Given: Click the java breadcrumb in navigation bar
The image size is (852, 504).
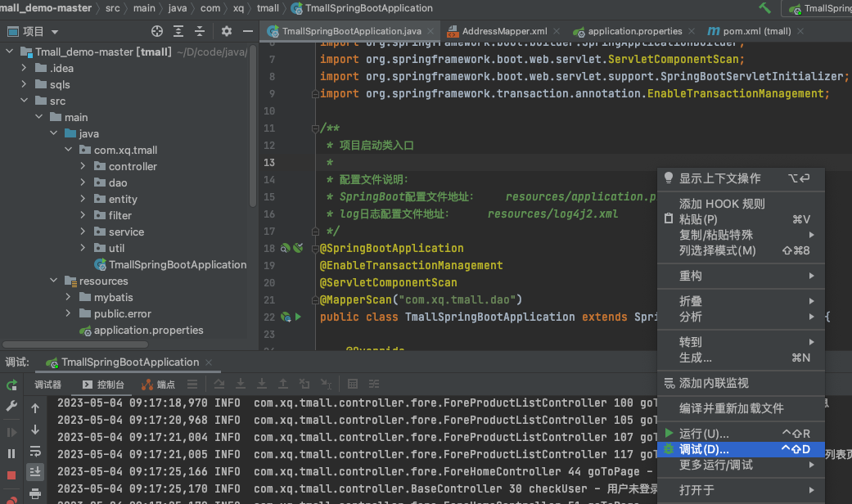Looking at the screenshot, I should pos(177,8).
